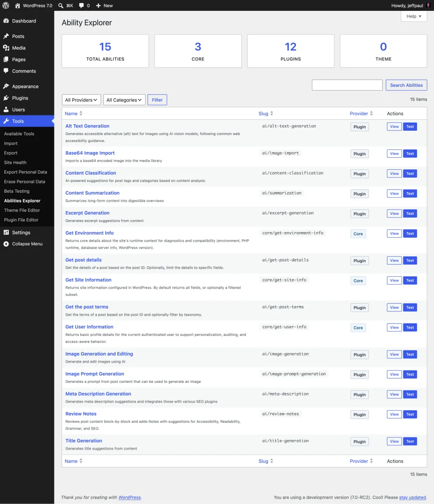The width and height of the screenshot is (434, 504).
Task: Click the ai/excerpt-generation slug
Action: [x=288, y=213]
